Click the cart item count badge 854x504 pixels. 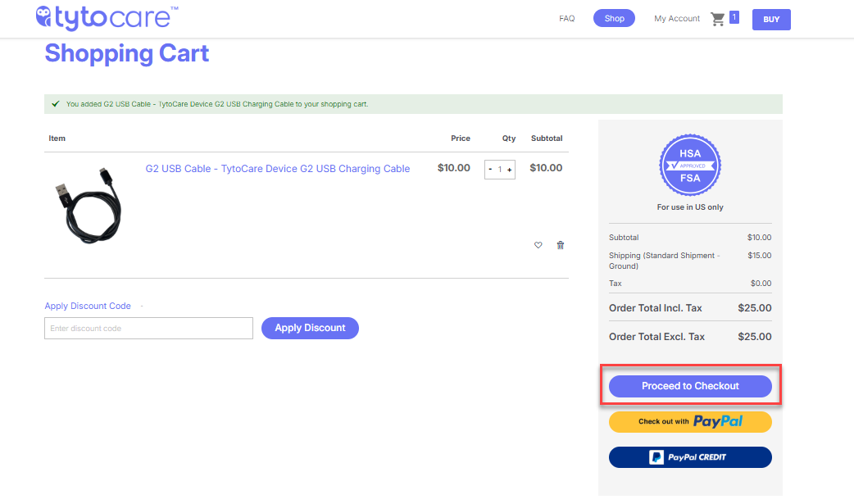pos(734,17)
